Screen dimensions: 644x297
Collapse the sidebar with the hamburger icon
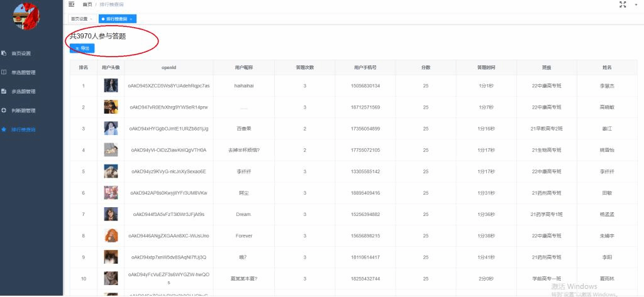point(71,4)
